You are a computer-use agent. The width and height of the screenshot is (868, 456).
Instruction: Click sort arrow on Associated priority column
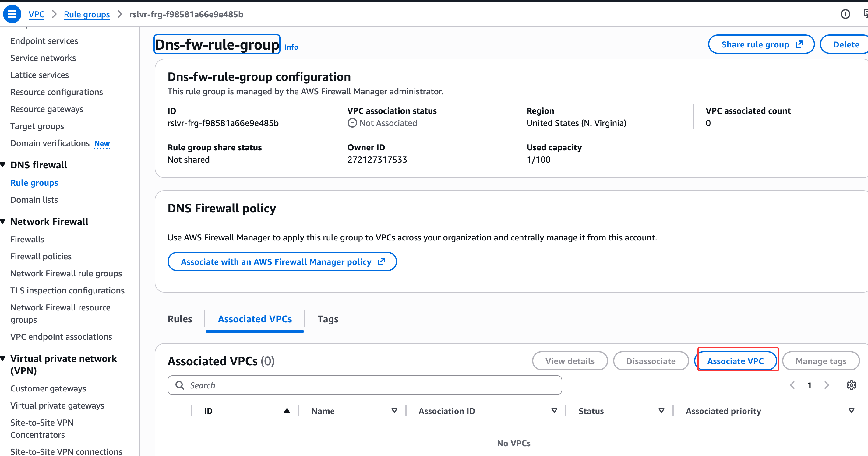[x=852, y=411]
